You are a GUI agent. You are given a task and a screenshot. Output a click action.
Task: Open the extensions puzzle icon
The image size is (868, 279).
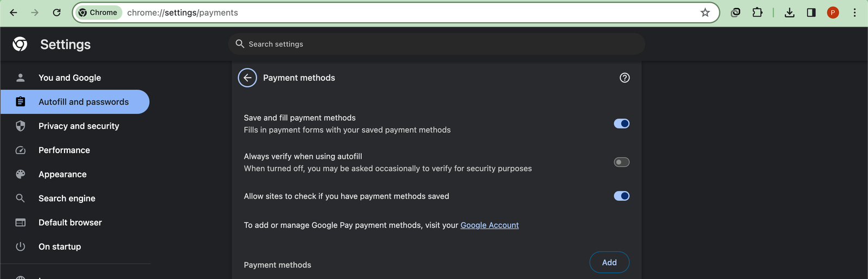tap(757, 12)
